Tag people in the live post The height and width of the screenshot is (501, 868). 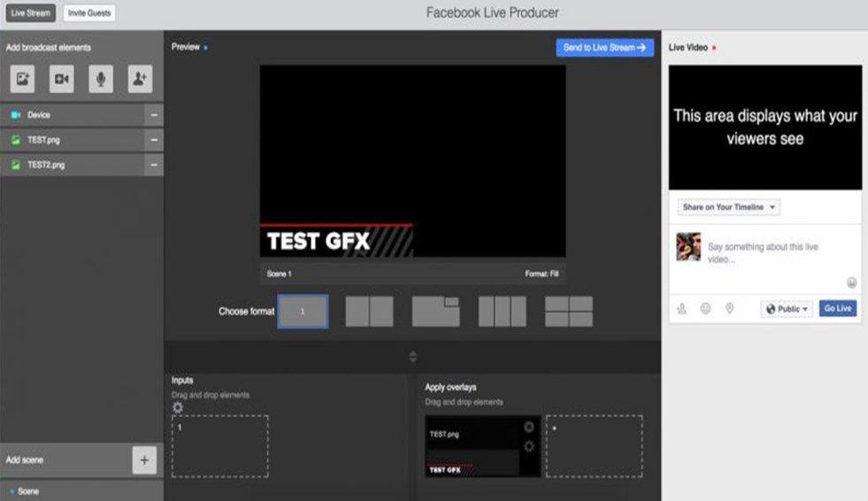(682, 309)
